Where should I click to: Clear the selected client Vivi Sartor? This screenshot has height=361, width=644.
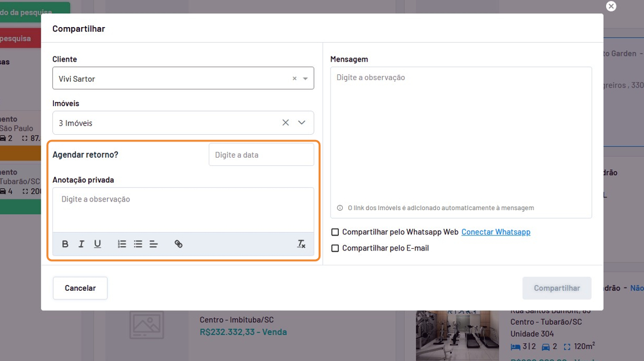(294, 79)
